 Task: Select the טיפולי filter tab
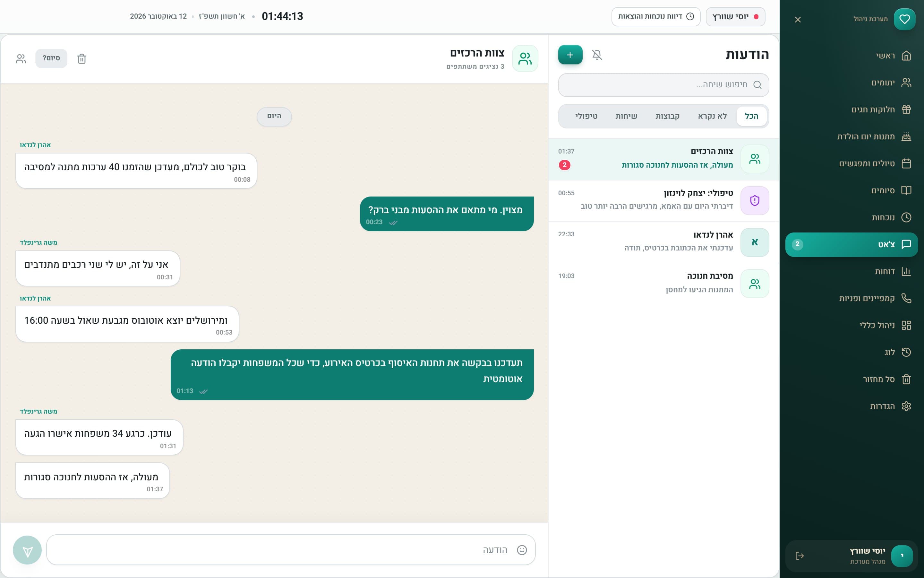pyautogui.click(x=586, y=116)
